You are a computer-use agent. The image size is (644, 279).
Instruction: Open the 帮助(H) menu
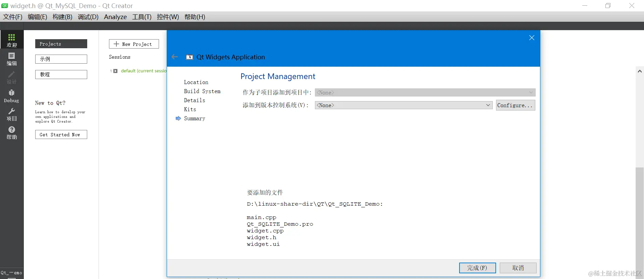click(x=195, y=17)
